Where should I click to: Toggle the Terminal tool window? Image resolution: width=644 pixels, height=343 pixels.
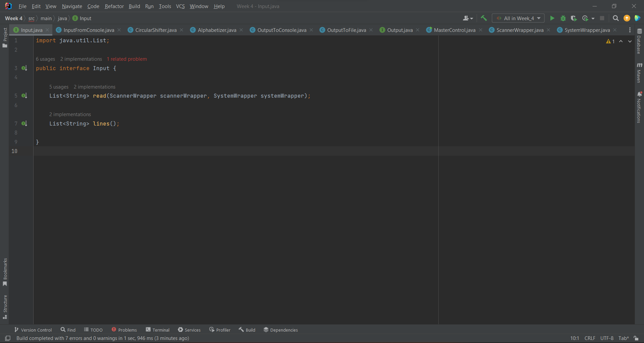(157, 330)
